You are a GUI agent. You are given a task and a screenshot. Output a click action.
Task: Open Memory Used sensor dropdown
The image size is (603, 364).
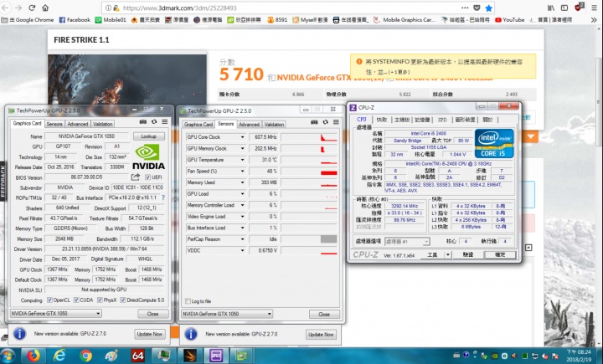[242, 182]
